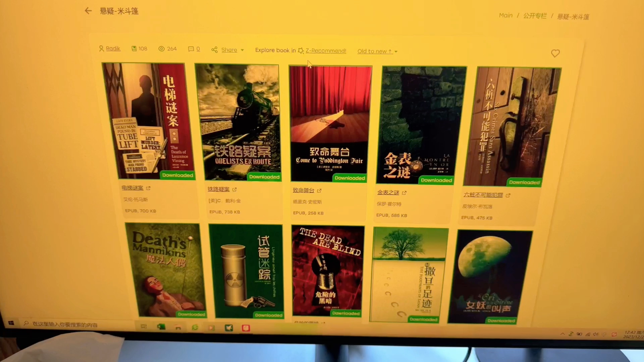Open the Z-Recommend! link
644x362 pixels.
coord(326,51)
